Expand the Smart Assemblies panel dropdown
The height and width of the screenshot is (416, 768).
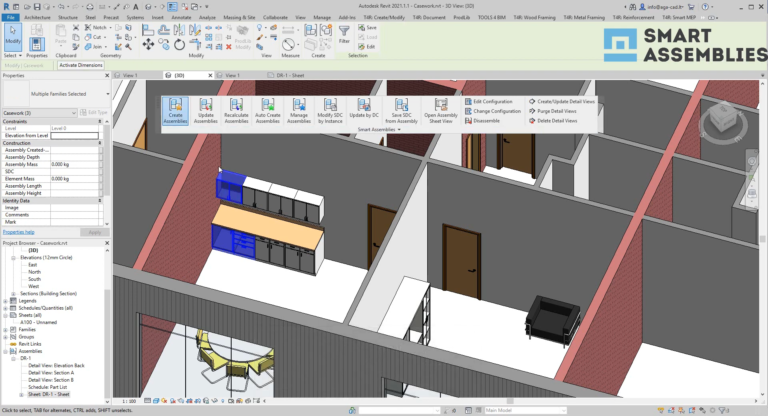pos(379,129)
